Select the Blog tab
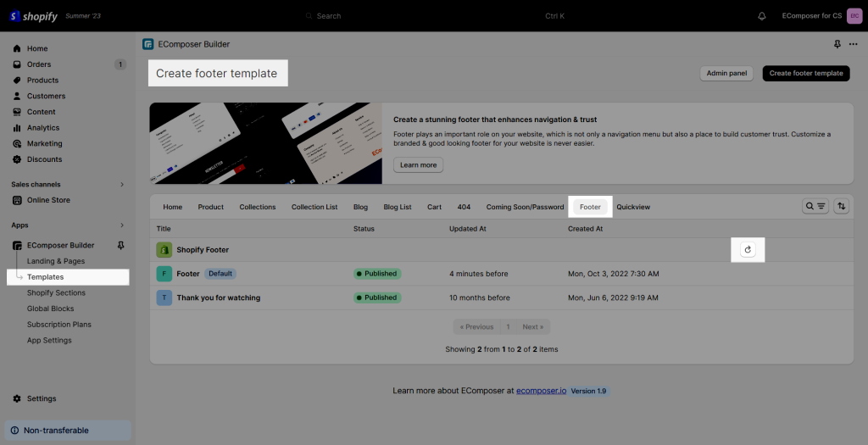Image resolution: width=868 pixels, height=445 pixels. (360, 207)
